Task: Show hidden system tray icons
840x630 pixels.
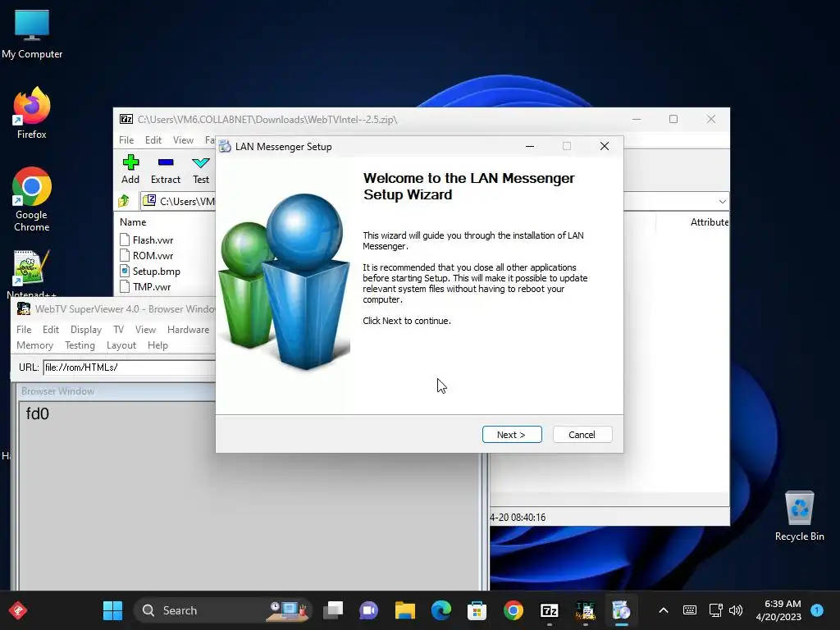Action: 663,610
